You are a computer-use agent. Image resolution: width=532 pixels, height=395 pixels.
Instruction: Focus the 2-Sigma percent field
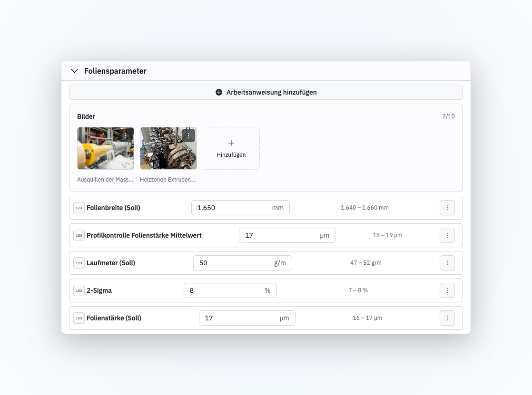(x=230, y=290)
